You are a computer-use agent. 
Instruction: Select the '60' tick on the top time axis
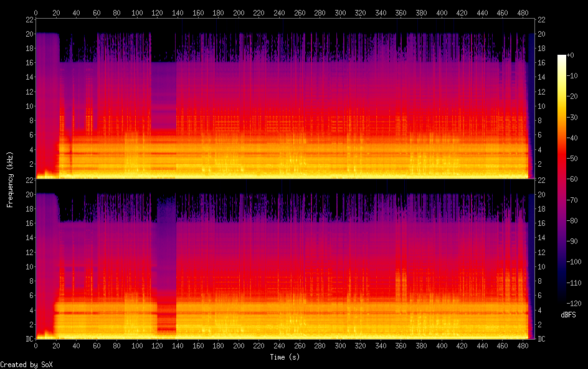97,12
